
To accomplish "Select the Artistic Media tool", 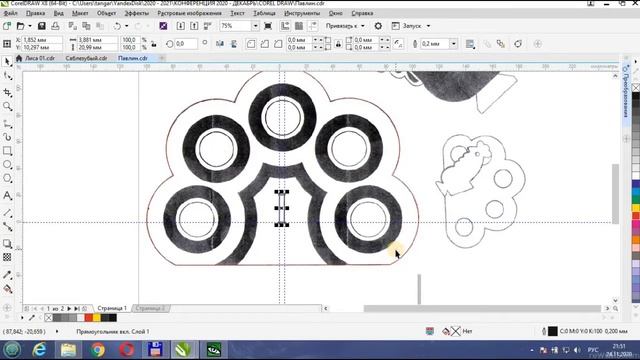I will 7,137.
